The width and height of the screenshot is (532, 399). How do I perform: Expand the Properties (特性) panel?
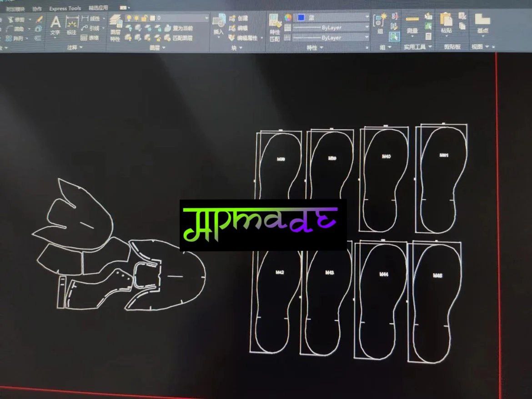coord(315,48)
